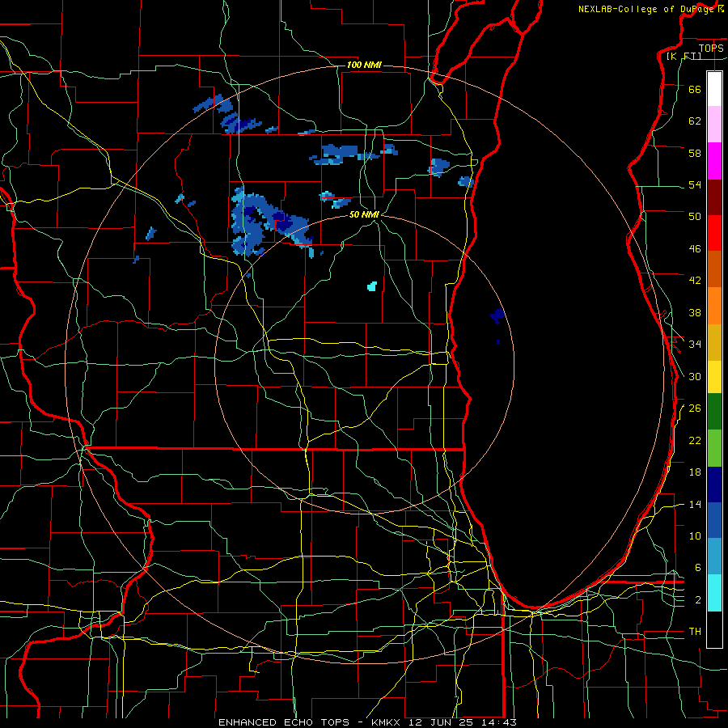Viewport: 728px width, 728px height.
Task: Click the legend value 50
Action: tap(695, 216)
